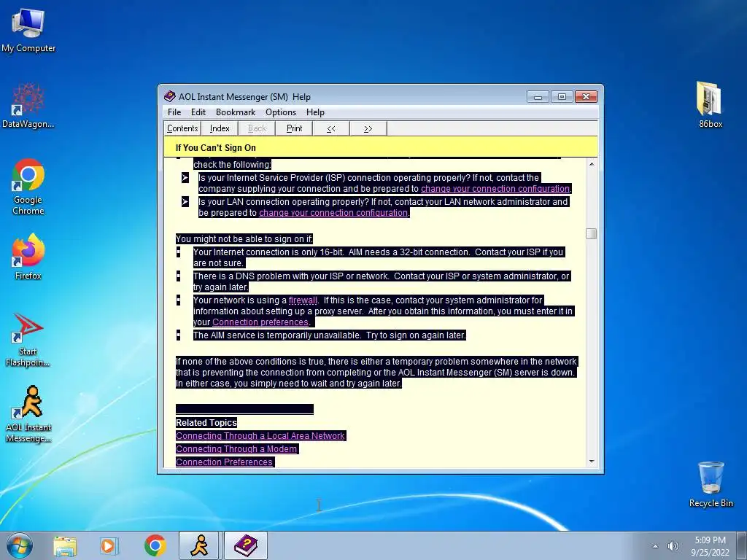Screen dimensions: 747x560
Task: Click the 'Related Topics' heading text
Action: click(206, 423)
